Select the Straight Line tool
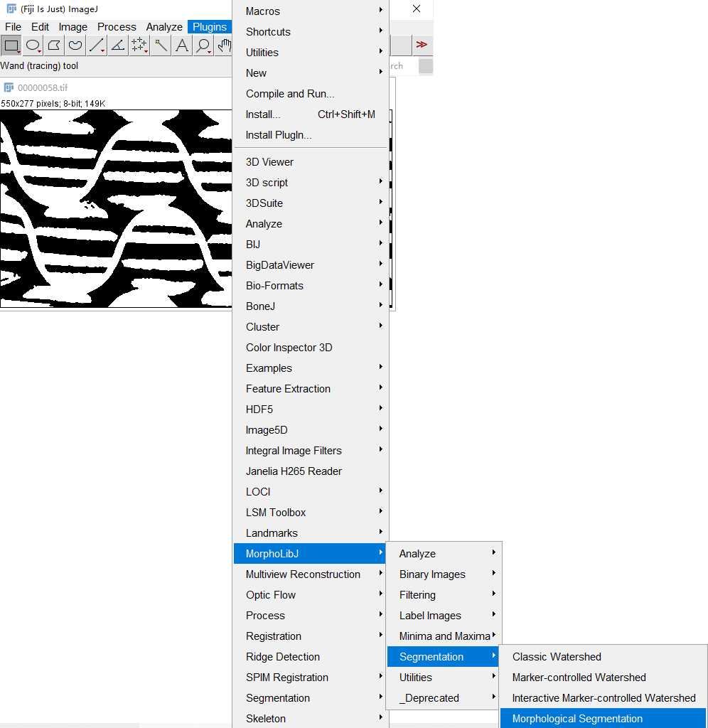The image size is (708, 728). (x=97, y=45)
